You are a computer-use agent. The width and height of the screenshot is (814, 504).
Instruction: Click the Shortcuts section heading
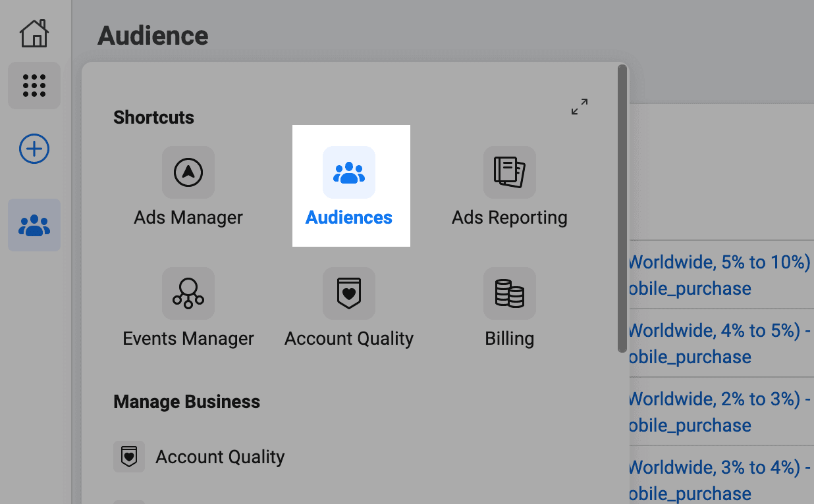153,117
